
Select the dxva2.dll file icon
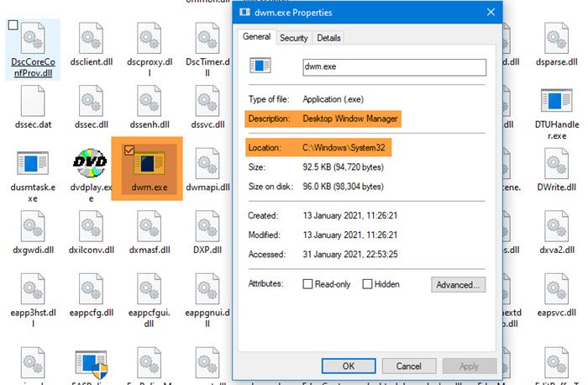pyautogui.click(x=556, y=226)
